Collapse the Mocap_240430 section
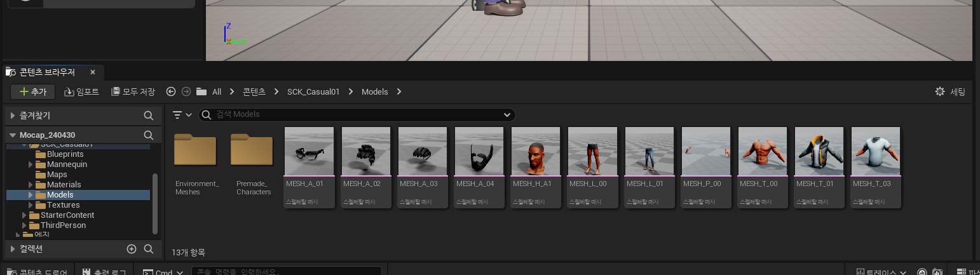The width and height of the screenshot is (980, 275). [13, 135]
